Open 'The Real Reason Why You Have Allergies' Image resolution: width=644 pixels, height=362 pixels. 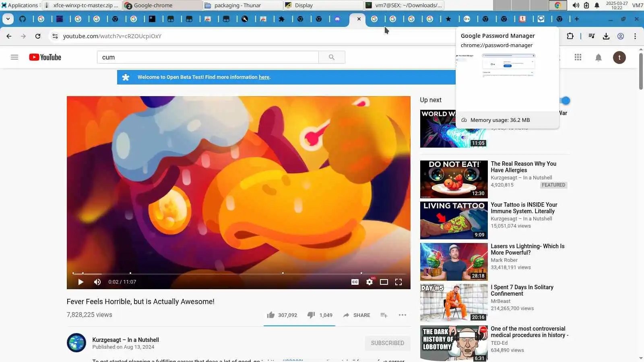pyautogui.click(x=523, y=167)
